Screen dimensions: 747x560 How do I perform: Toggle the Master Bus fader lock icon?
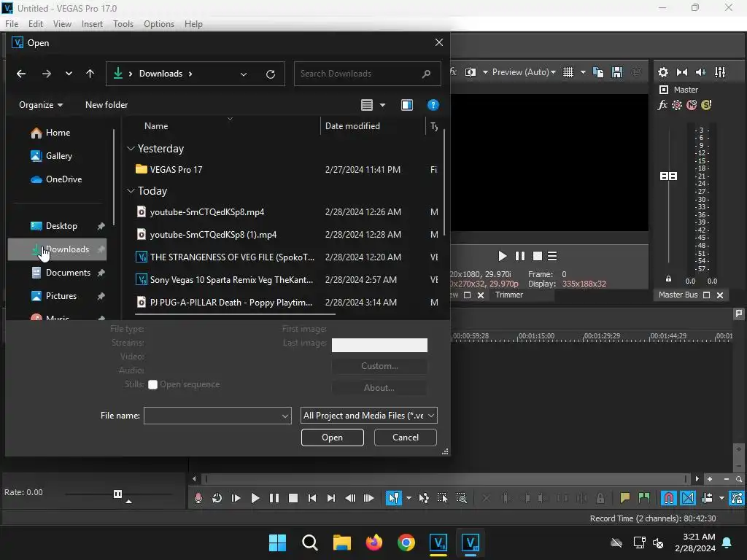click(668, 279)
